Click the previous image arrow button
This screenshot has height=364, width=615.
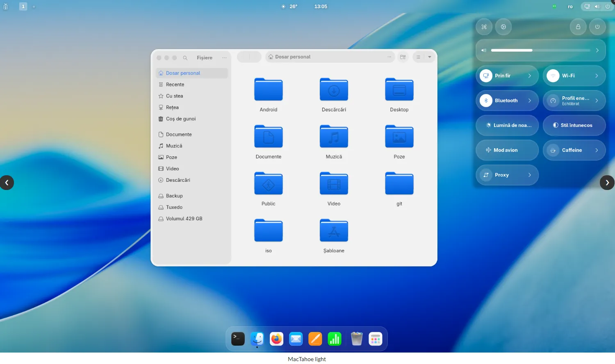pyautogui.click(x=7, y=183)
